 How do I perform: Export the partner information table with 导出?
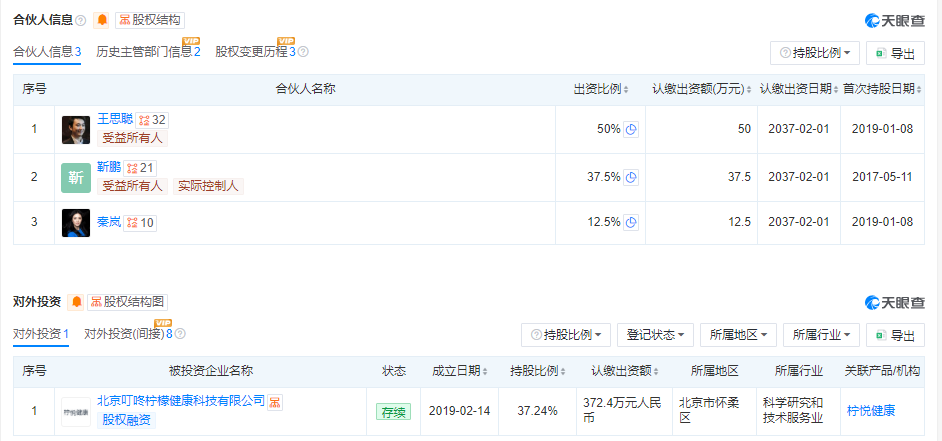(x=894, y=53)
